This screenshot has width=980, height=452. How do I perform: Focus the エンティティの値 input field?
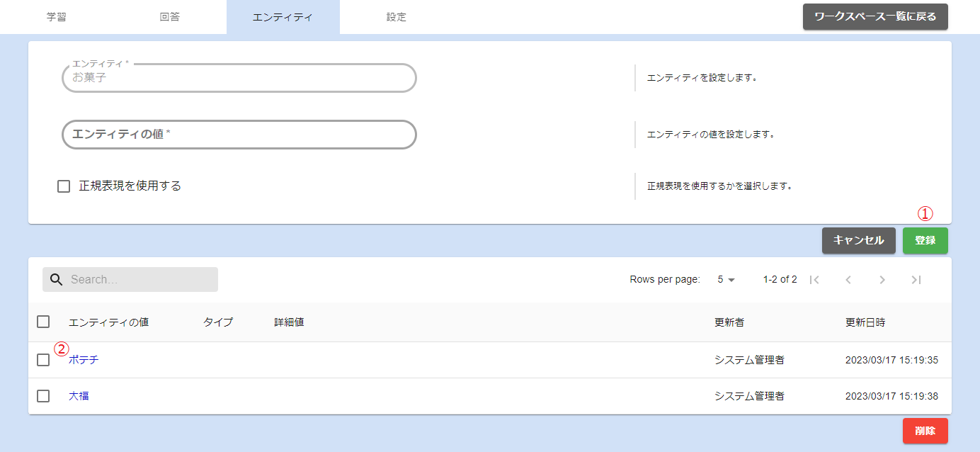coord(239,135)
